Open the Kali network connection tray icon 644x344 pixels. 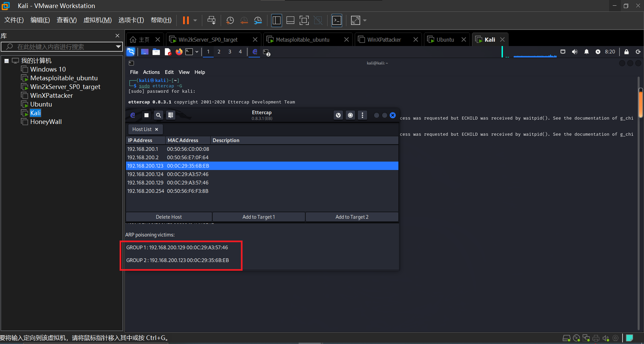click(x=563, y=52)
